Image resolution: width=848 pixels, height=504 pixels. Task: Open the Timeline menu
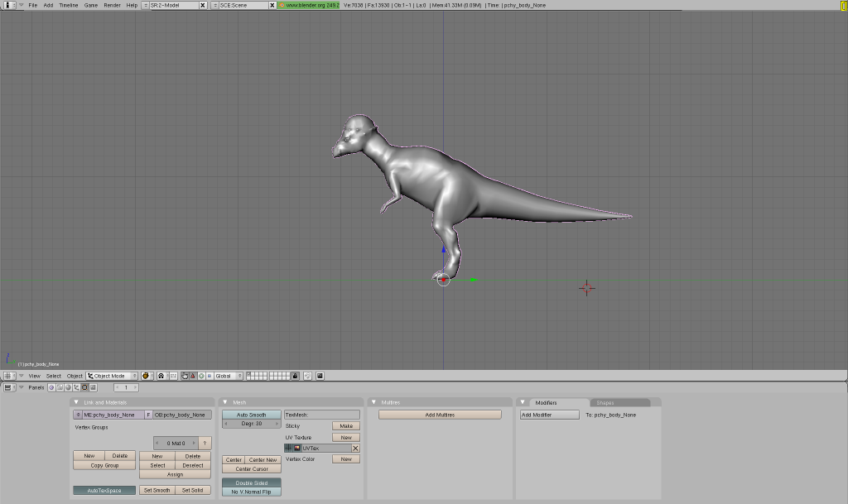coord(68,5)
